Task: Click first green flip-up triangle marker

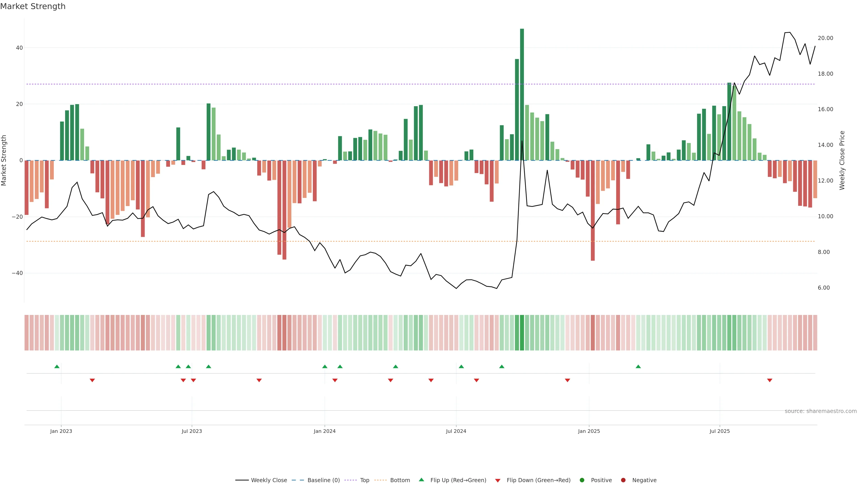Action: click(x=57, y=366)
